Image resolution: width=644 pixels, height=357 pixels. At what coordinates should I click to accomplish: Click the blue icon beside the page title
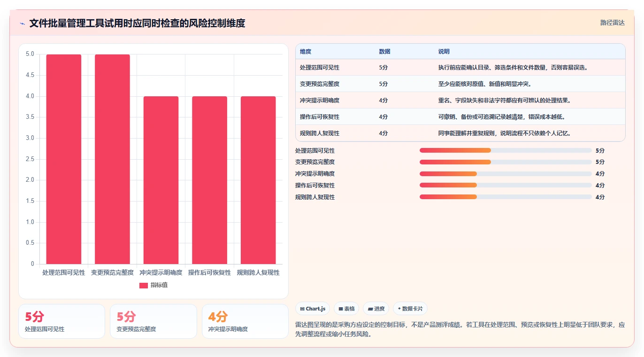[x=23, y=23]
